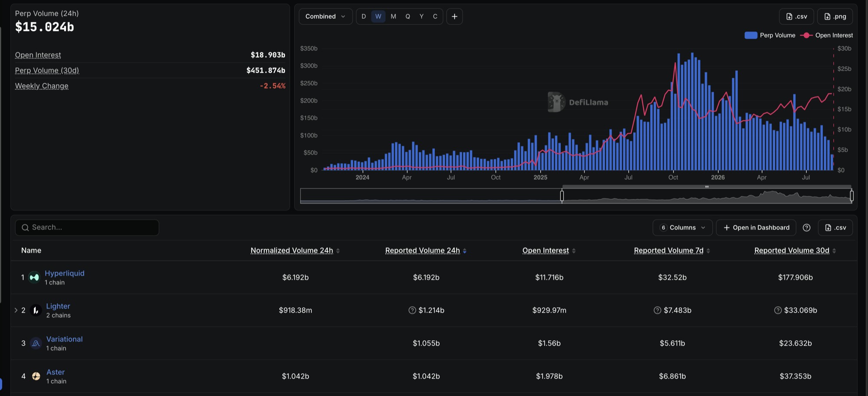Click the search magnifier icon
The width and height of the screenshot is (868, 396).
[x=25, y=228]
